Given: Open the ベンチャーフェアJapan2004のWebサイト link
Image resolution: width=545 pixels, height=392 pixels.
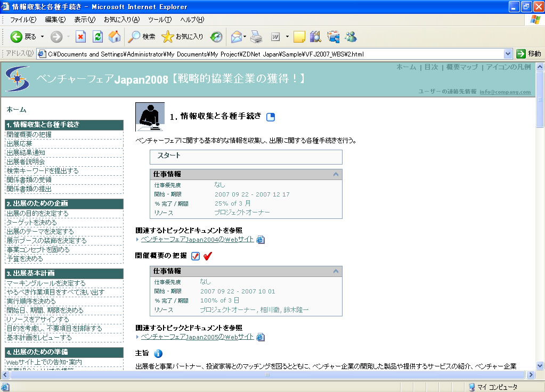Looking at the screenshot, I should coord(197,240).
